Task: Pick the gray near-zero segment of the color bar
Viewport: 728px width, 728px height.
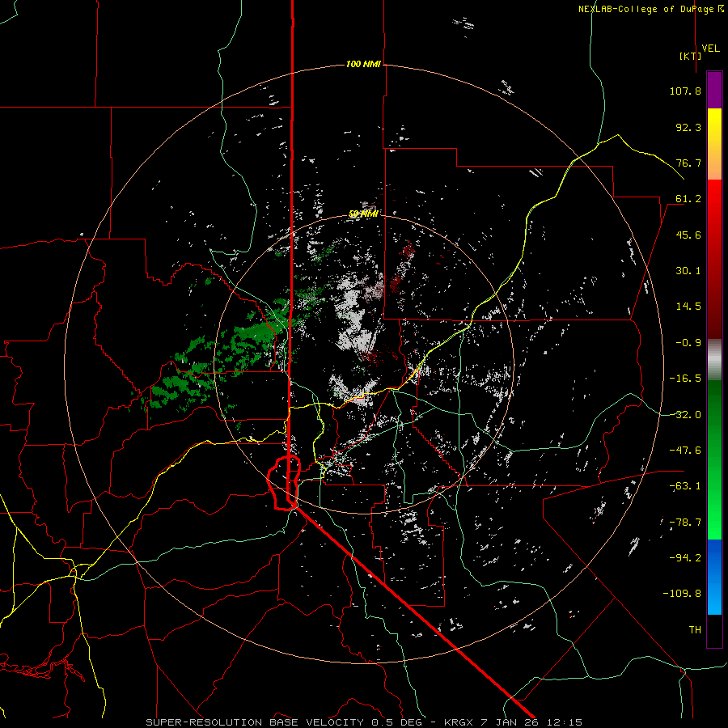Action: [x=714, y=360]
